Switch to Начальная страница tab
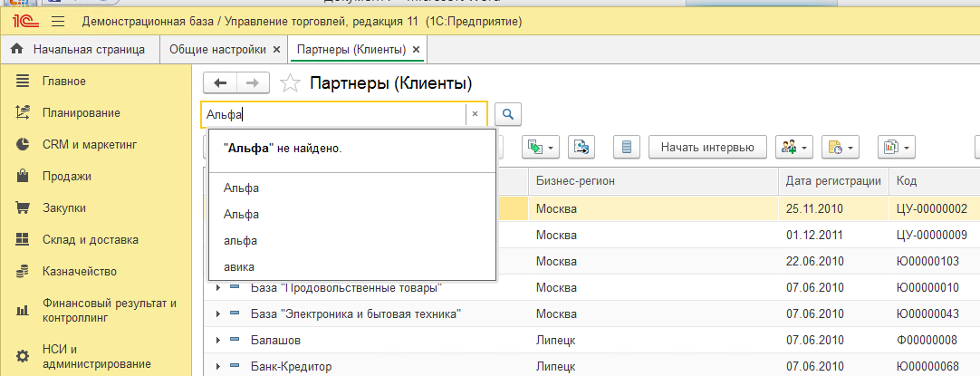The height and width of the screenshot is (376, 980). (x=80, y=50)
